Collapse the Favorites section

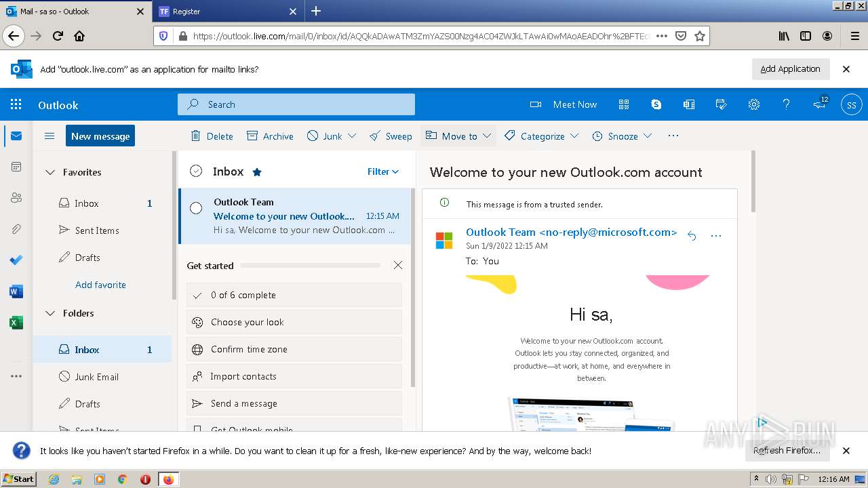(x=50, y=172)
